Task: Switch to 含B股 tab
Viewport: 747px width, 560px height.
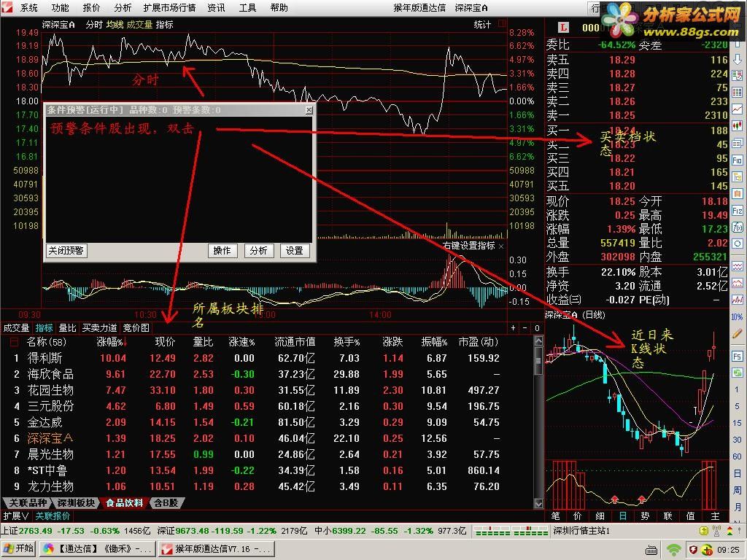Action: [166, 503]
